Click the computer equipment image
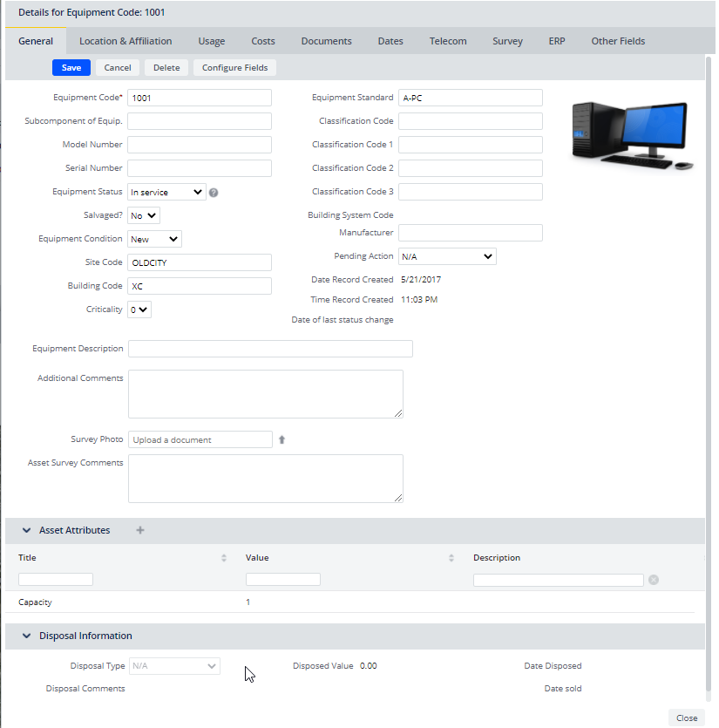Viewport: 719px width, 728px height. 633,134
